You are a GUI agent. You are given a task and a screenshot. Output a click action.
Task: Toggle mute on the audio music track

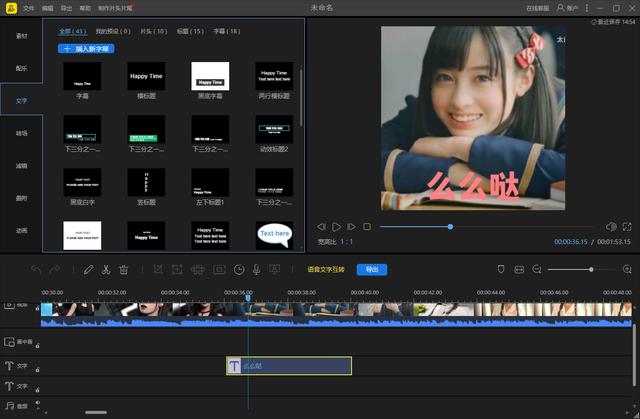38,403
